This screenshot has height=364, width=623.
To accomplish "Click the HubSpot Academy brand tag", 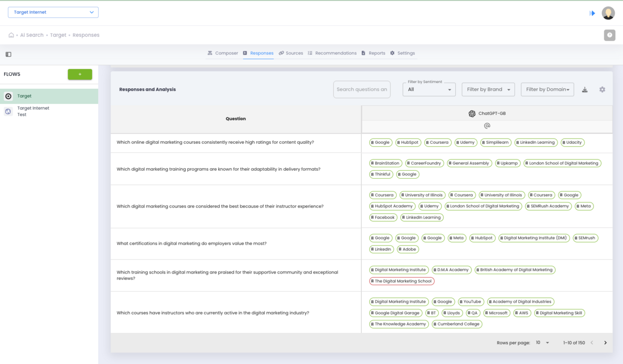I will click(x=392, y=206).
